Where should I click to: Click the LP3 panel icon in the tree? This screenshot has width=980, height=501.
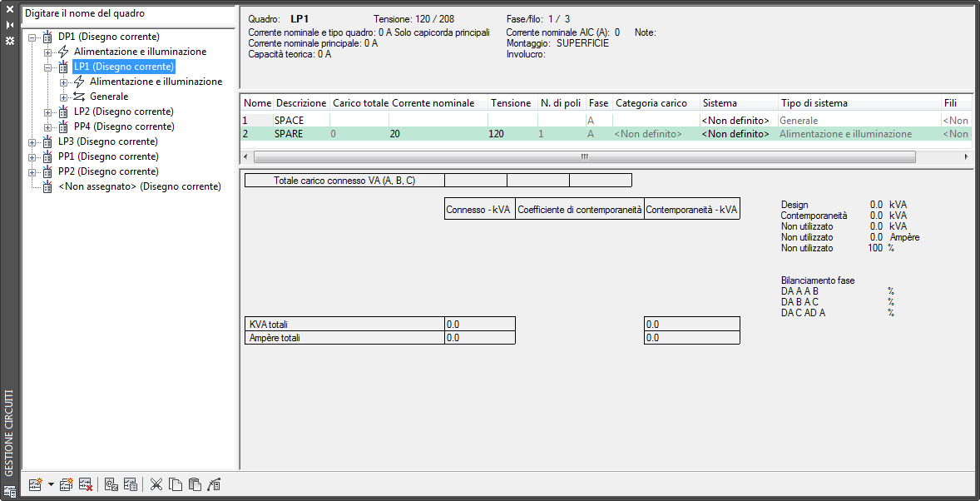[x=47, y=141]
